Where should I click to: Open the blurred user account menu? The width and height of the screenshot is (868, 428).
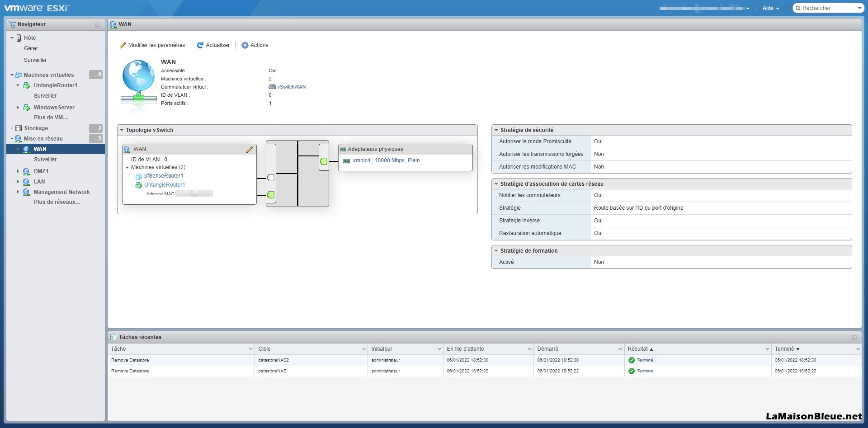pyautogui.click(x=704, y=8)
